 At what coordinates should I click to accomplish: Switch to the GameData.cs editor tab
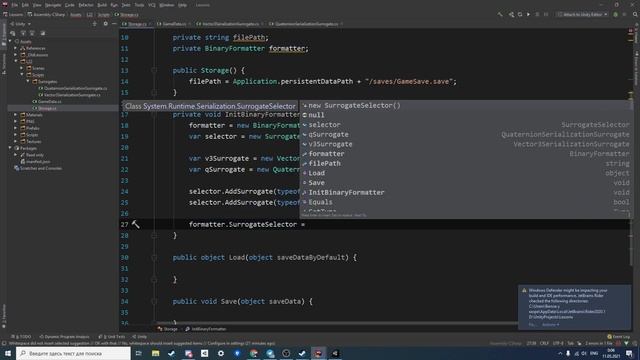(x=173, y=24)
